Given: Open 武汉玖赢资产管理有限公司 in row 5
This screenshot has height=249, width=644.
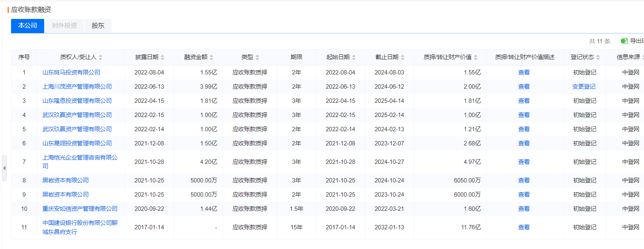Looking at the screenshot, I should pos(77,129).
